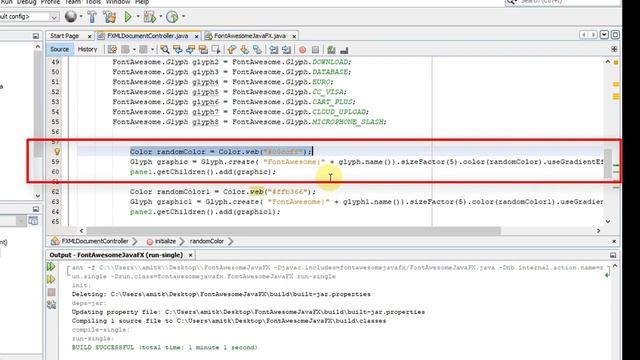Click the Last Edit icon in editor toolbar

112,50
